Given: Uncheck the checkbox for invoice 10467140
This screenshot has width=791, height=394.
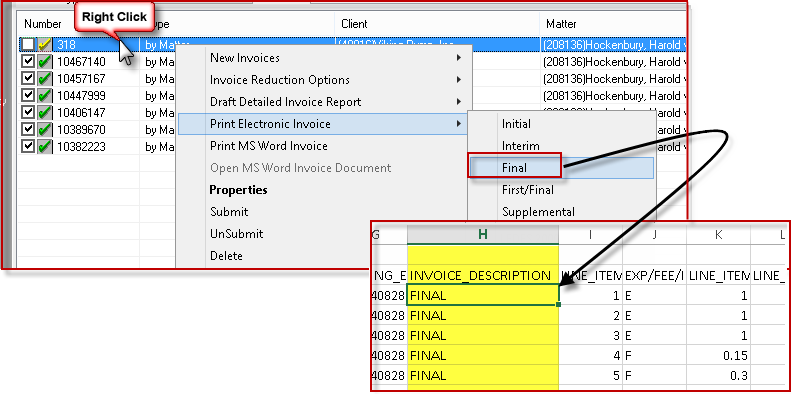Looking at the screenshot, I should (28, 62).
